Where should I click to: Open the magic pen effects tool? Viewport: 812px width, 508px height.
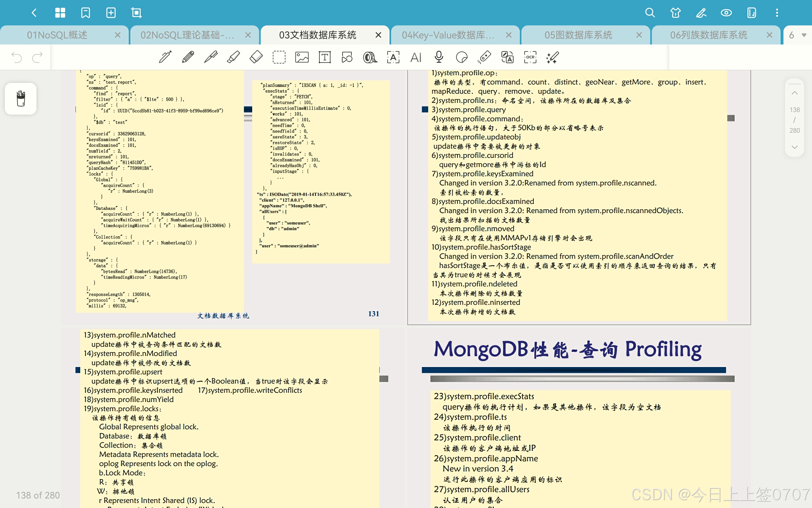pos(553,57)
